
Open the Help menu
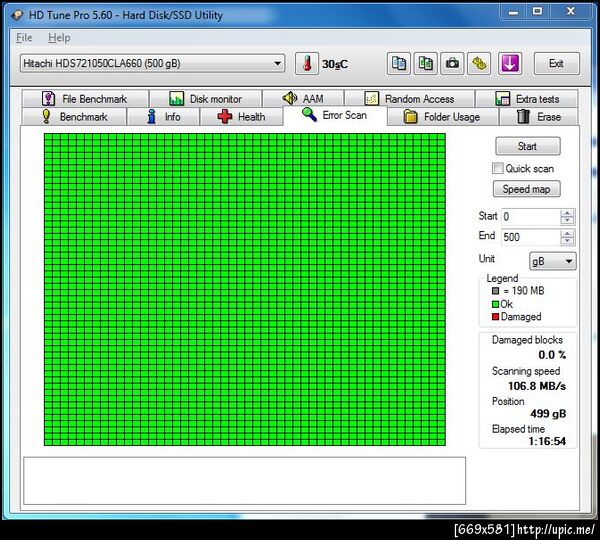(59, 38)
